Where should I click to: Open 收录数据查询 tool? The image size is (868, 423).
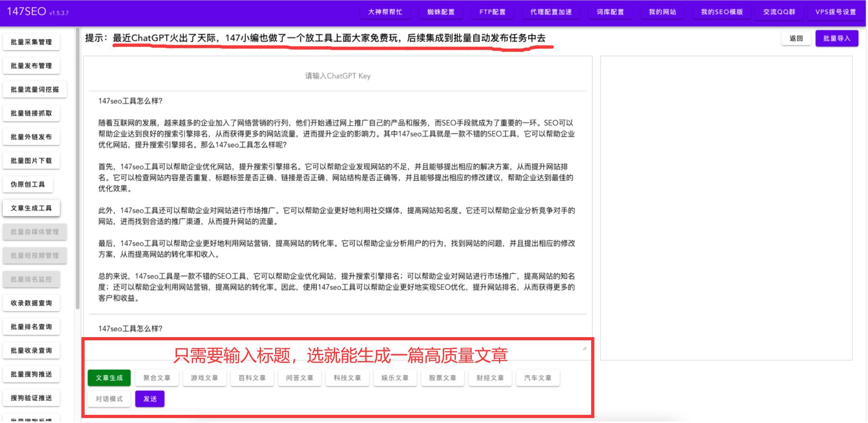[32, 303]
